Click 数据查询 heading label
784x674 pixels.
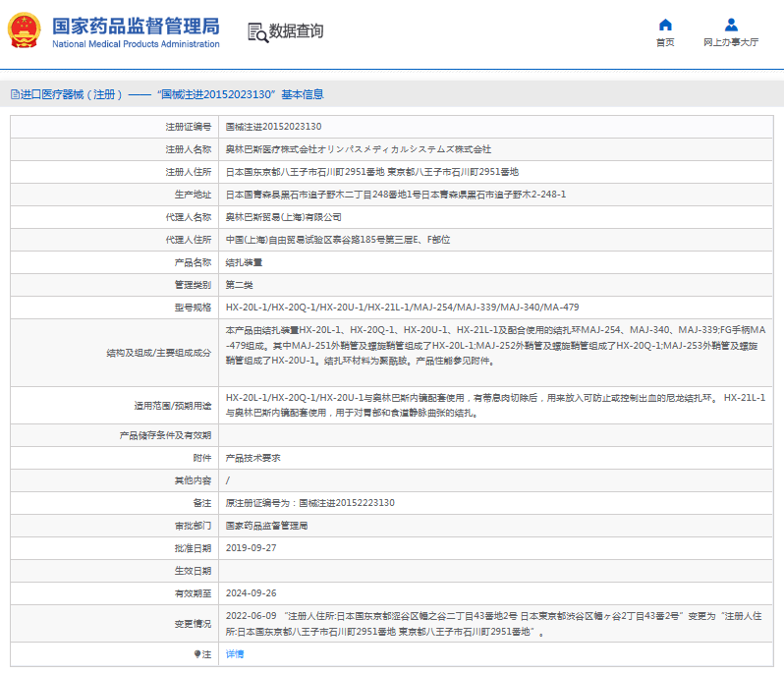296,31
